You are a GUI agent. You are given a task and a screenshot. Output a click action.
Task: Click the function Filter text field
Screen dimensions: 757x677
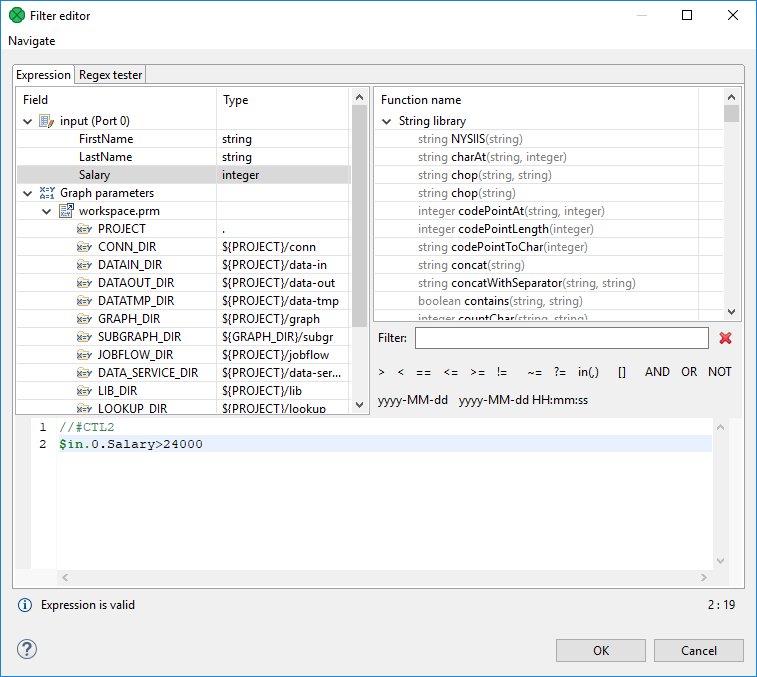pyautogui.click(x=561, y=338)
